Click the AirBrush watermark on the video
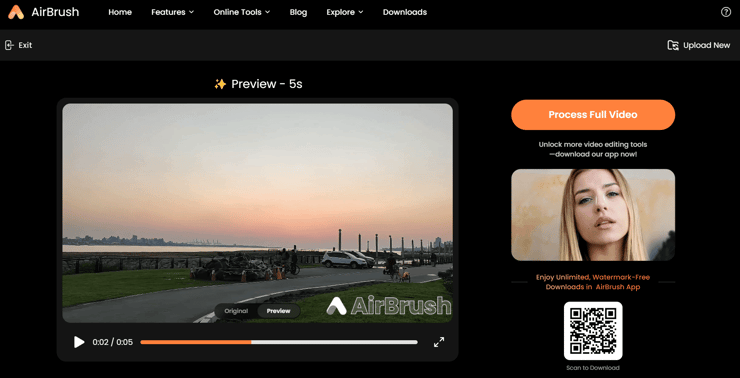The width and height of the screenshot is (740, 378). (388, 306)
